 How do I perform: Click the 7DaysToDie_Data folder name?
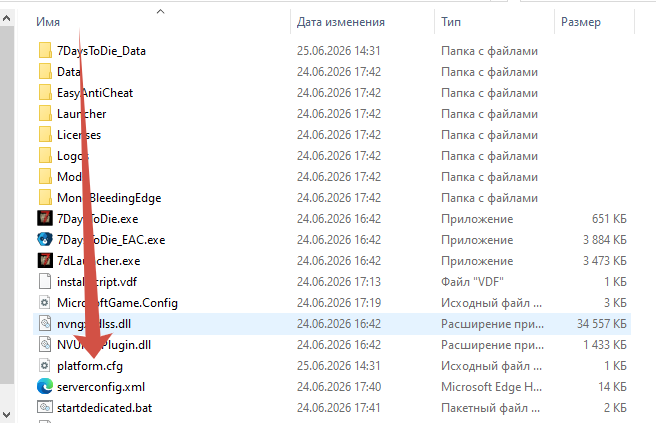click(x=101, y=51)
